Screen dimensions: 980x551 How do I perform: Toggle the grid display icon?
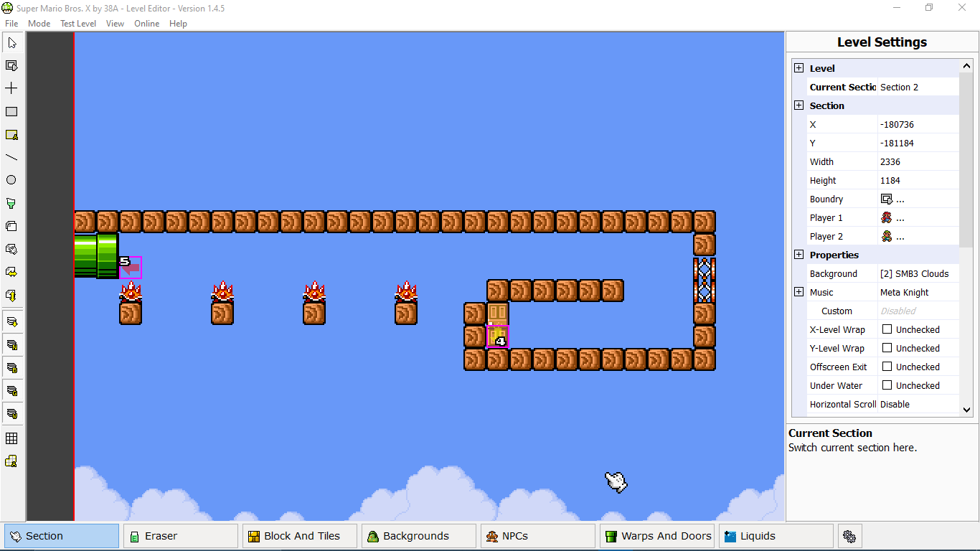[11, 438]
